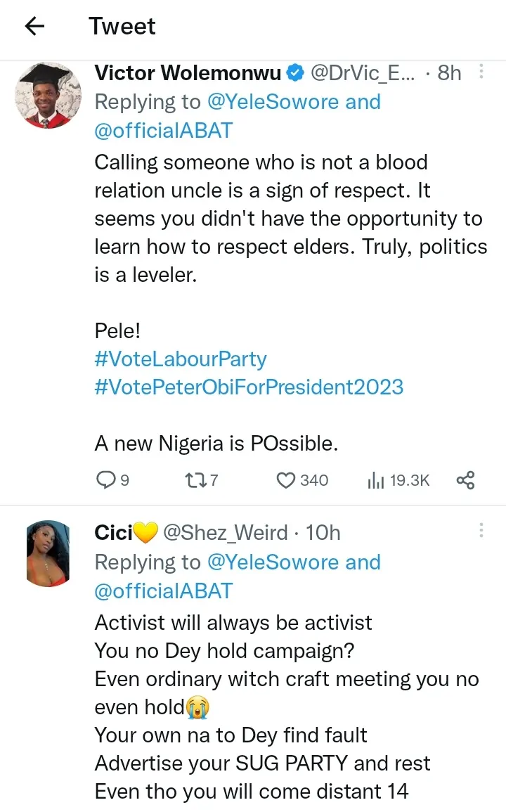Open Cici's profile picture
Image resolution: width=506 pixels, height=812 pixels.
pyautogui.click(x=48, y=553)
